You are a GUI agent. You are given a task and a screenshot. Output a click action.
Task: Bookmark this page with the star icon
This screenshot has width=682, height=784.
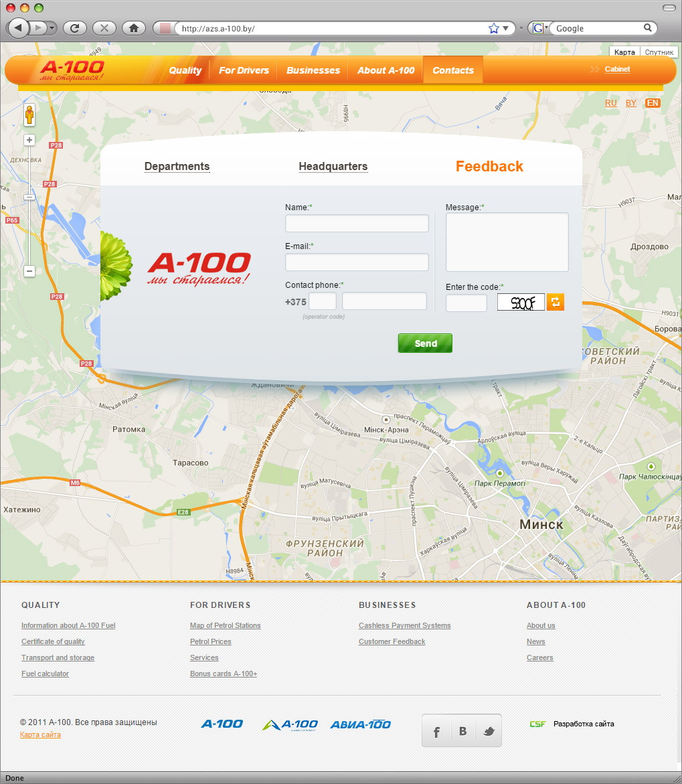pos(493,28)
